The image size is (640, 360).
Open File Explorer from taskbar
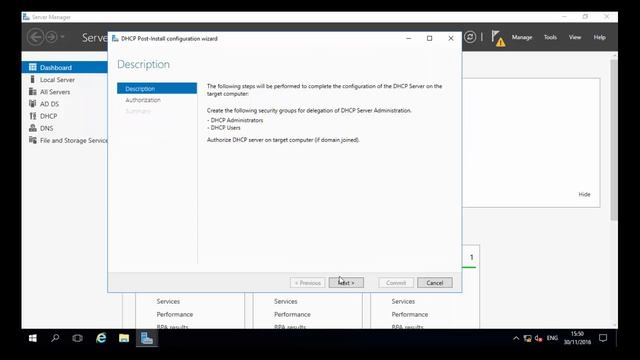[x=124, y=338]
